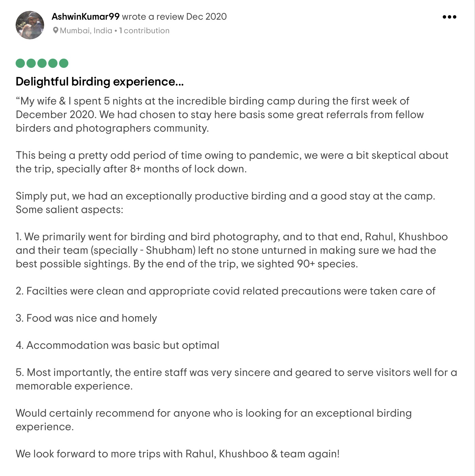Click "4. Accommodation was basic but optimal" line

117,345
